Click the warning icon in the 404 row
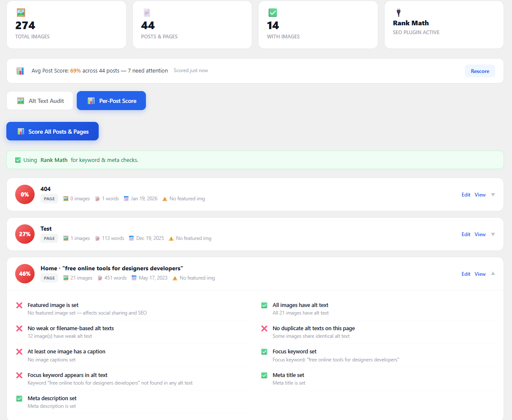Screen dimensions: 512x420 click(x=165, y=199)
